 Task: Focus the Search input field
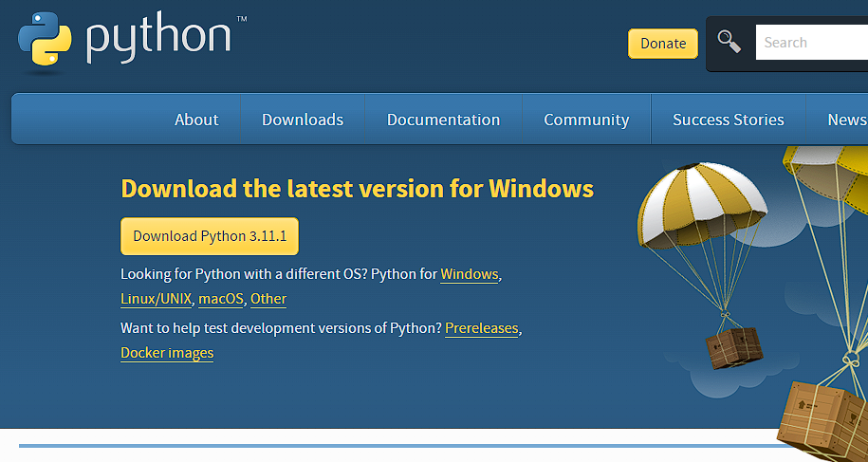(811, 43)
